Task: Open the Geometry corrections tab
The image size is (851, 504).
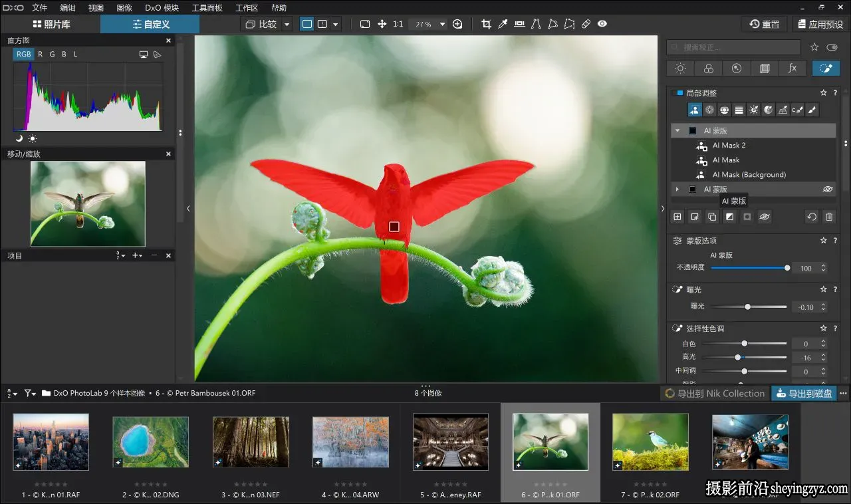Action: tap(765, 68)
